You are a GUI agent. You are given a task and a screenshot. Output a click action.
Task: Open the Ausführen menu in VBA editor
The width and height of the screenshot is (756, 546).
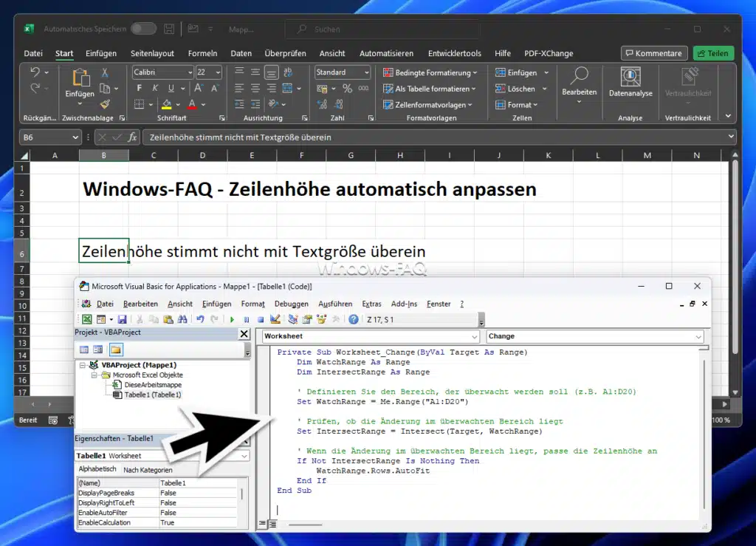(335, 304)
